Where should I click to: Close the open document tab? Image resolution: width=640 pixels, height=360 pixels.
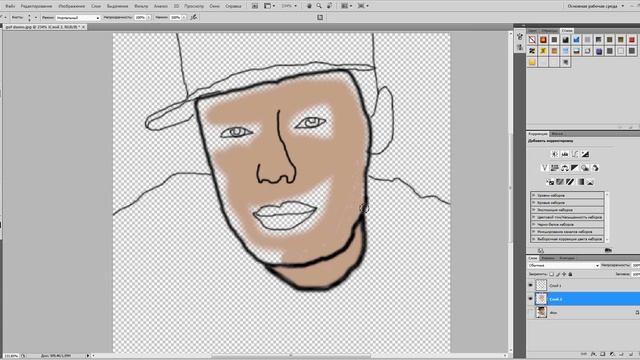[x=83, y=27]
